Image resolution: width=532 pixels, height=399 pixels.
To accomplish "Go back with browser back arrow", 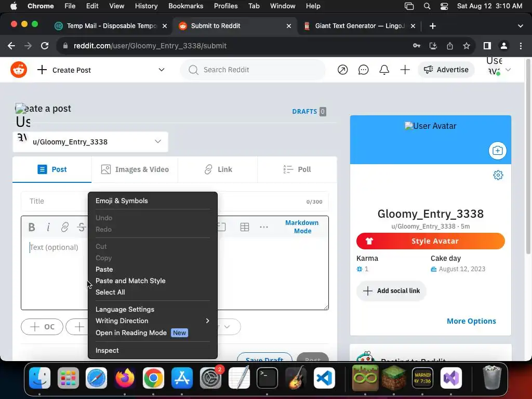I will [11, 46].
